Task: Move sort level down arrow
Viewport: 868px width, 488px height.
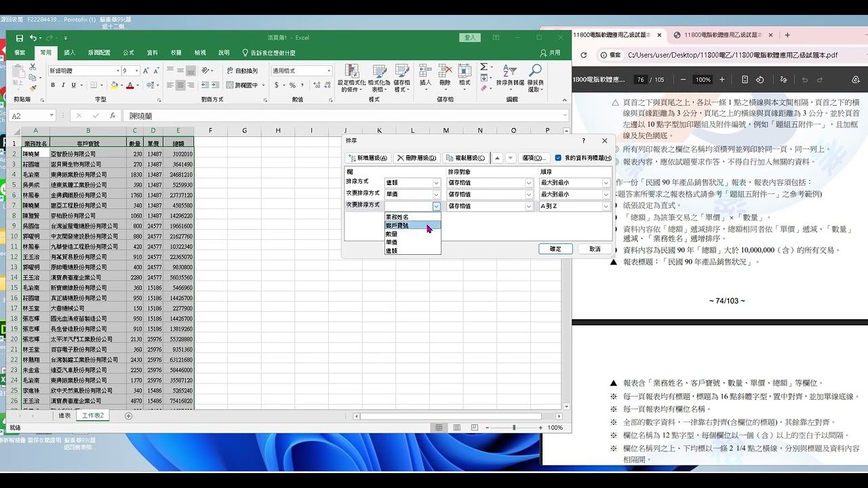Action: (510, 158)
